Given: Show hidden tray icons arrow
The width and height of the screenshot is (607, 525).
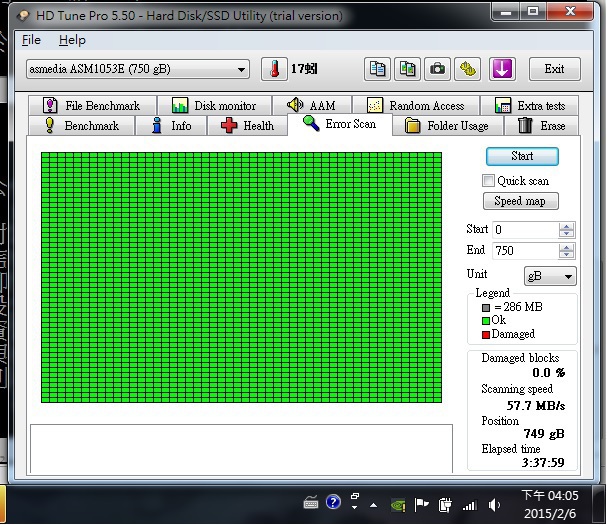Looking at the screenshot, I should 373,505.
